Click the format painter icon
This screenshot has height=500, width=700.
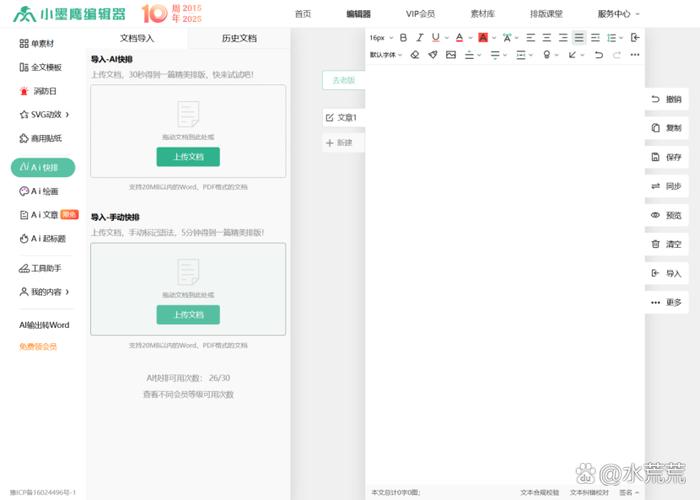point(433,54)
